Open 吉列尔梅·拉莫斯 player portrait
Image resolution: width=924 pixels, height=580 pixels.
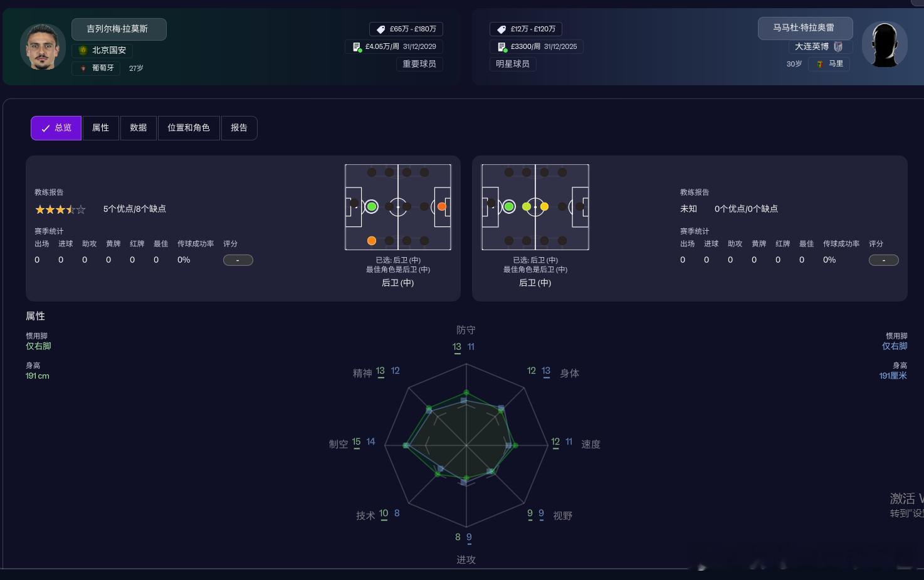[x=43, y=47]
